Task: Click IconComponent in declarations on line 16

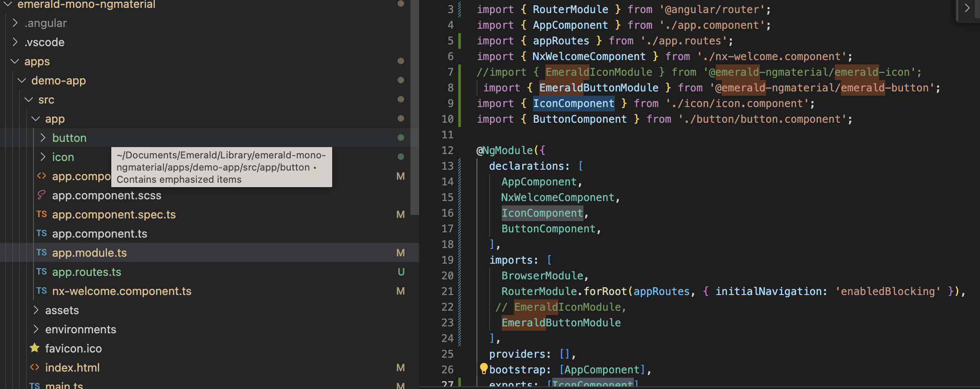Action: (x=542, y=213)
